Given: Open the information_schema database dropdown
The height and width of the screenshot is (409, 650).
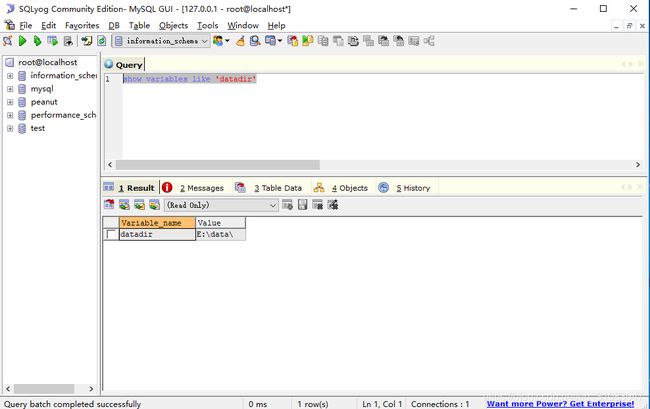Looking at the screenshot, I should (204, 41).
